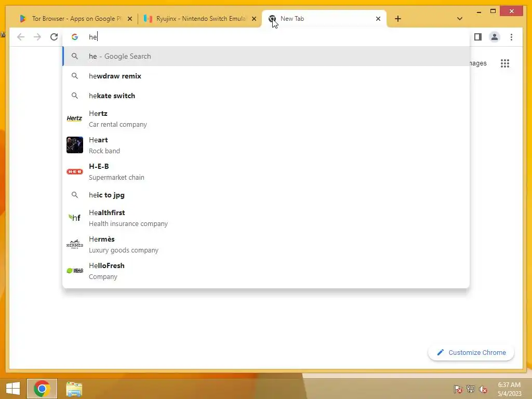The width and height of the screenshot is (532, 399).
Task: Click the search icon beside 'hekate switch'
Action: pyautogui.click(x=75, y=96)
